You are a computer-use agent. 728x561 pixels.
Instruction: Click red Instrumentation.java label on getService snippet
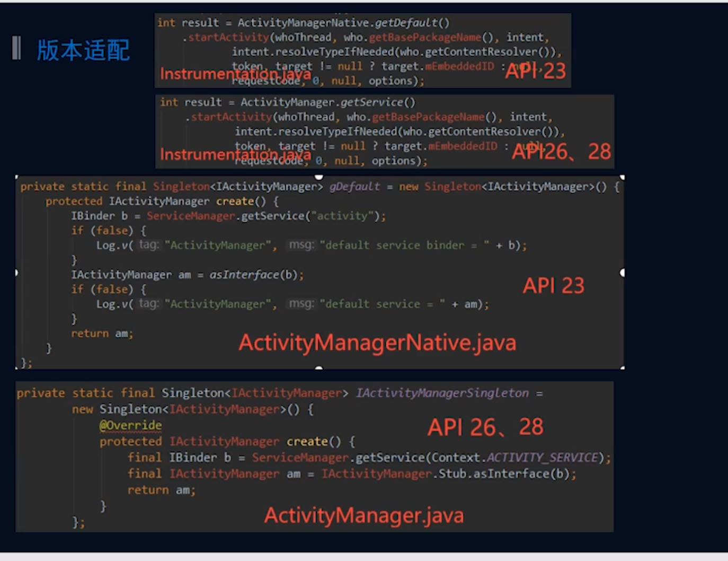235,154
